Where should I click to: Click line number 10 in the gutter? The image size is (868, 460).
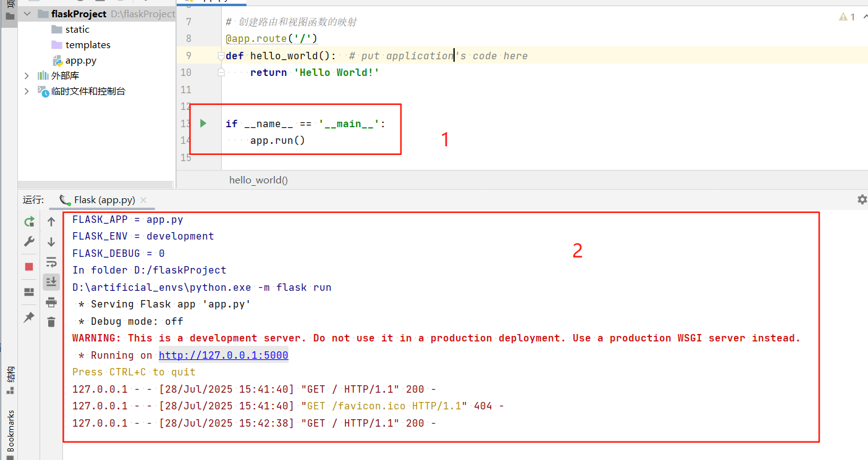point(185,72)
